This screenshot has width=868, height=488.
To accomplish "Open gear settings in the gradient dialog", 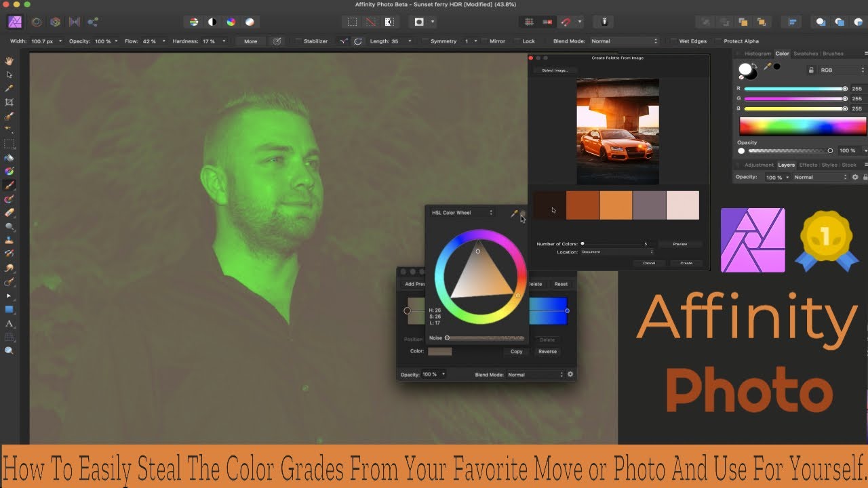I will (570, 374).
